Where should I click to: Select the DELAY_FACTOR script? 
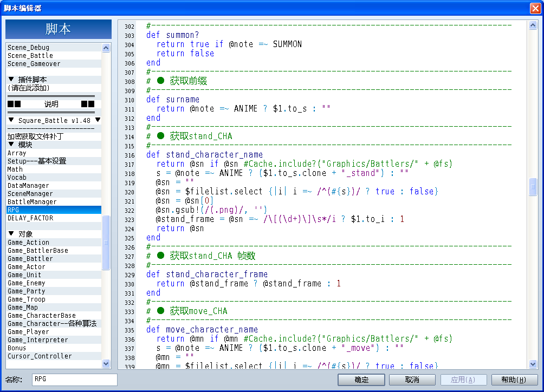(x=54, y=218)
